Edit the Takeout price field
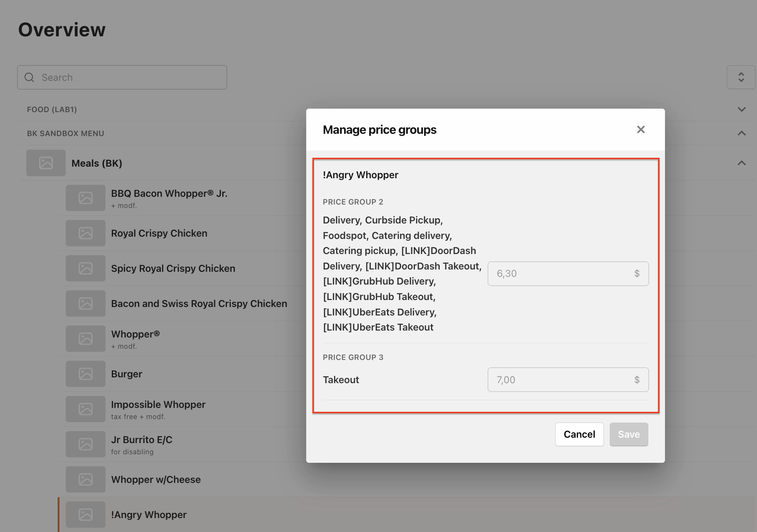 [568, 380]
